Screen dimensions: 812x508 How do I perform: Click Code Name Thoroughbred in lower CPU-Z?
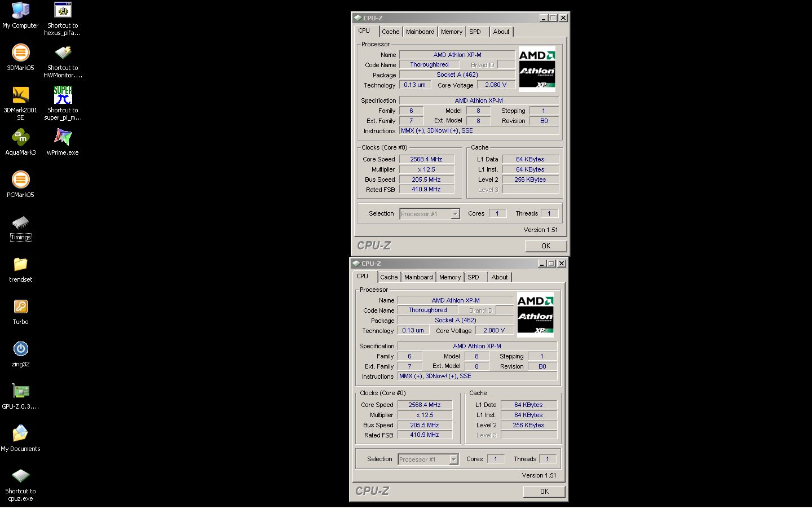[x=427, y=310]
